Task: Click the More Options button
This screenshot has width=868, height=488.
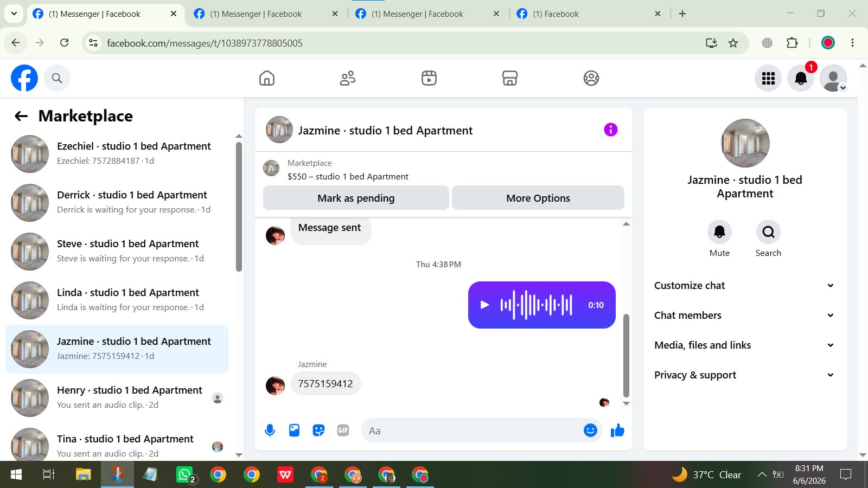Action: (x=538, y=198)
